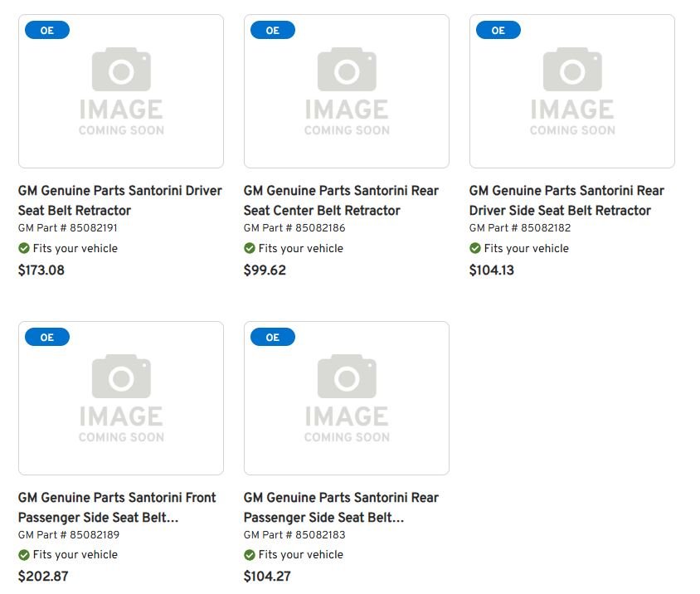This screenshot has width=700, height=594.
Task: Open Santorini Front Passenger Side Seat Belt title
Action: tap(117, 507)
